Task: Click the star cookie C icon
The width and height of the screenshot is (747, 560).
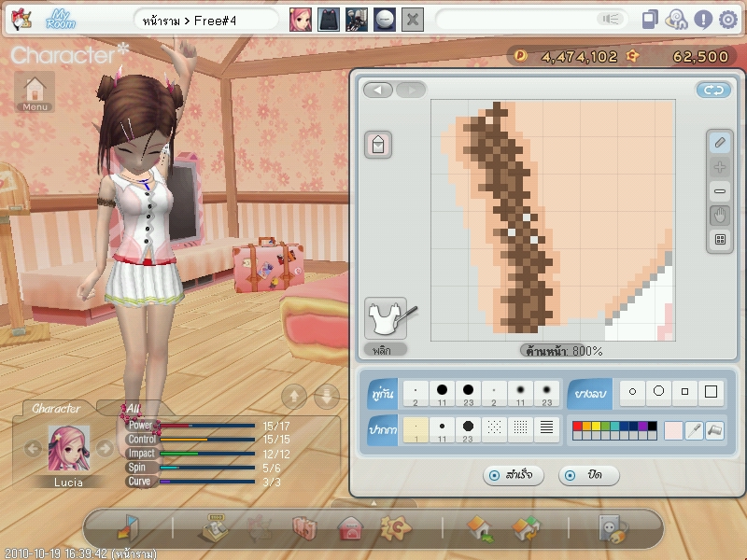Action: pos(395,527)
